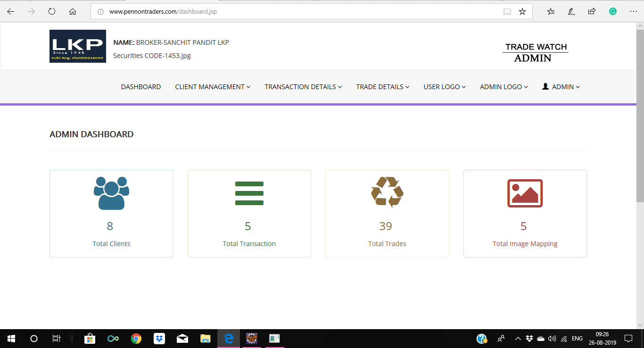Go to the Dashboard menu item

pos(141,87)
